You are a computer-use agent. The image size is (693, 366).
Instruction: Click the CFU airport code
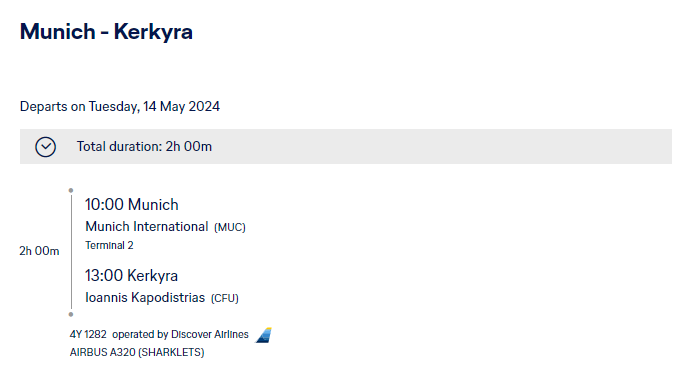[x=225, y=298]
